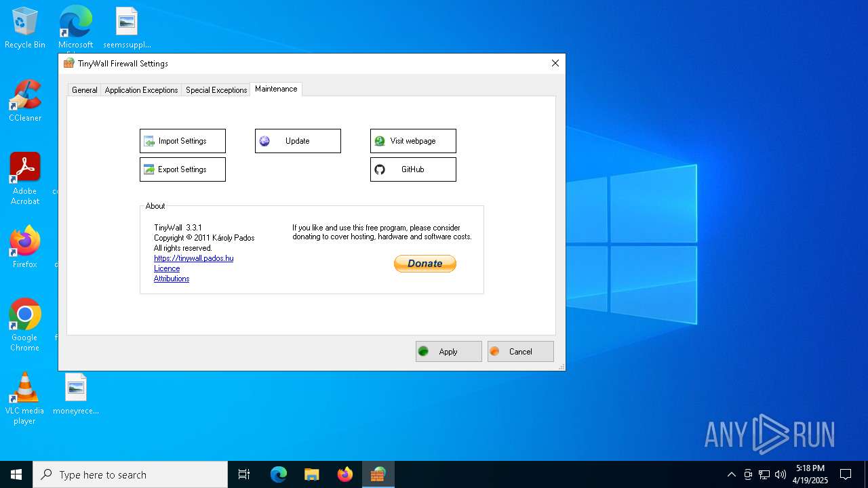Open the Attributions link

tap(172, 279)
